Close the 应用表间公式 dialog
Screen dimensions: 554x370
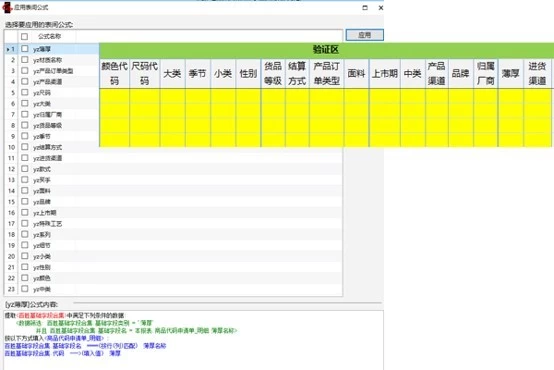click(381, 7)
